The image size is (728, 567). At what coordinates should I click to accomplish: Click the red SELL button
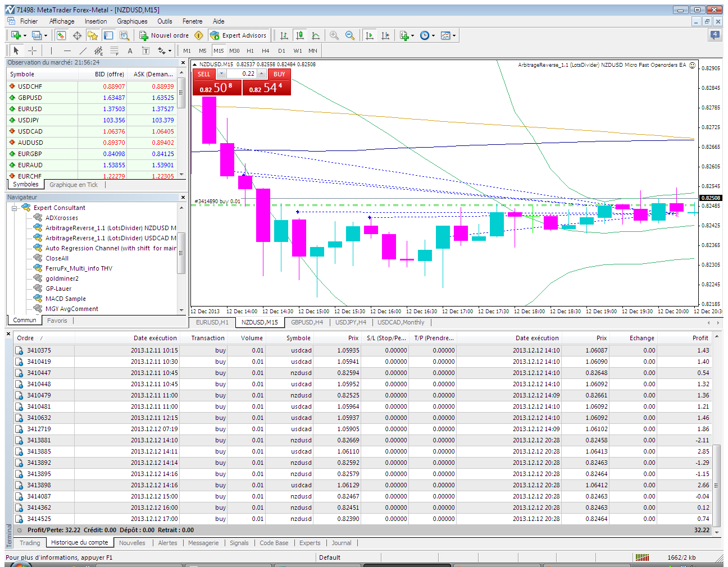(x=204, y=74)
